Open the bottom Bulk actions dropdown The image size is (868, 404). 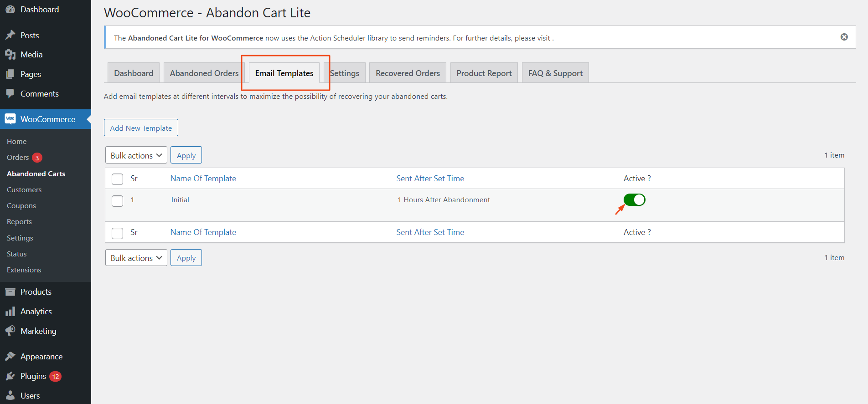(x=136, y=258)
